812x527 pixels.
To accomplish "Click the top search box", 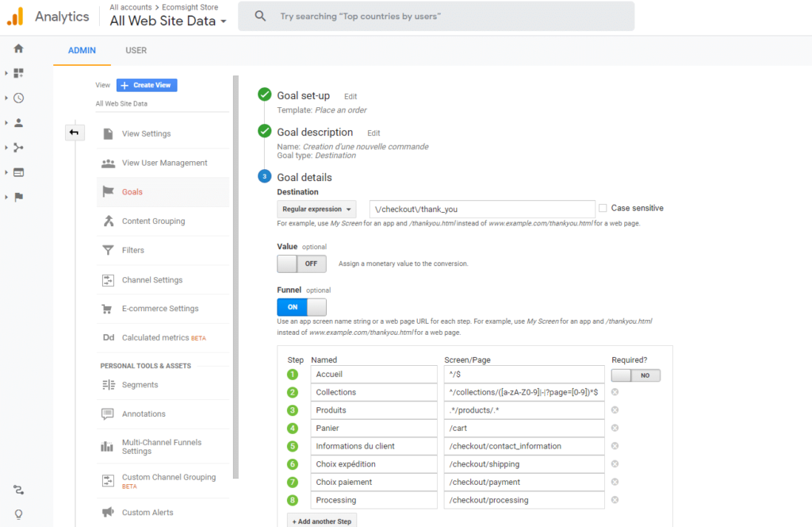I will pos(436,16).
